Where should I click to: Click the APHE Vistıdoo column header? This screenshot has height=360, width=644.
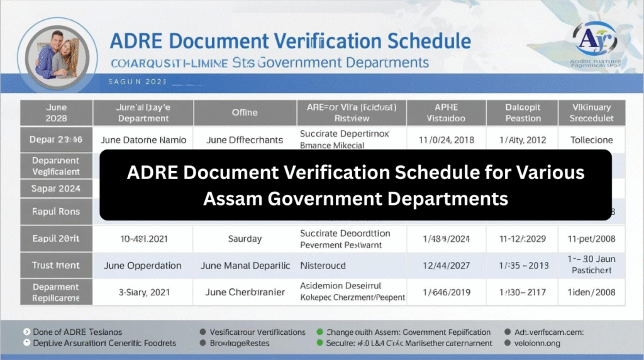click(446, 112)
